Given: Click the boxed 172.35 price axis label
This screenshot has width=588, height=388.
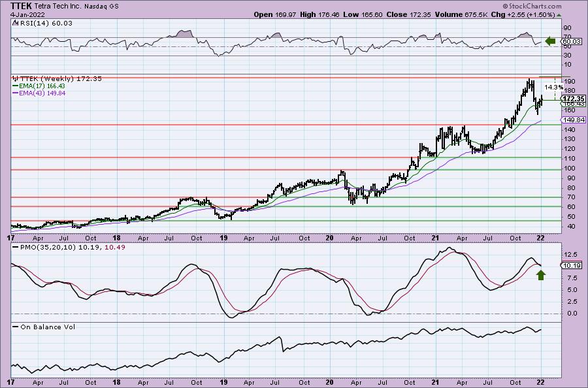Looking at the screenshot, I should (x=573, y=99).
